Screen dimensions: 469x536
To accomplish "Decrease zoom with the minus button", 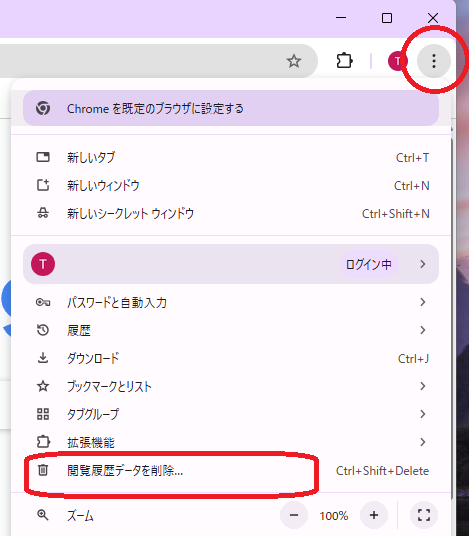I will [294, 515].
